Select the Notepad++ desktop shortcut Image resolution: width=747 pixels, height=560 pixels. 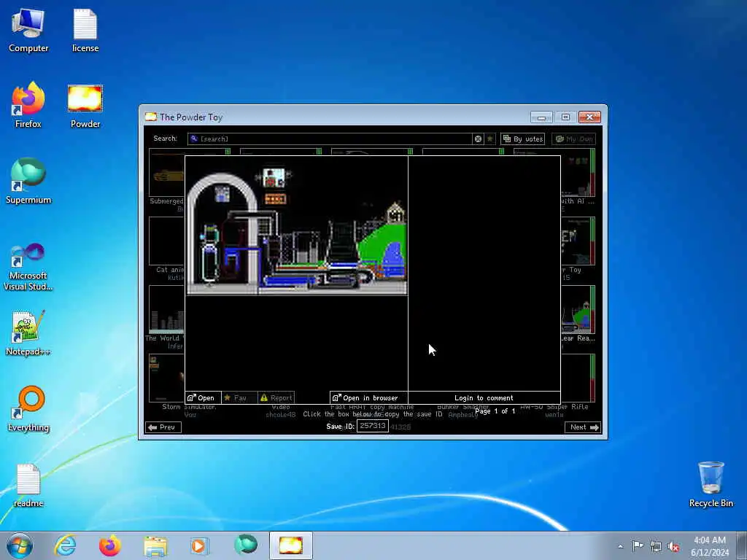point(28,333)
